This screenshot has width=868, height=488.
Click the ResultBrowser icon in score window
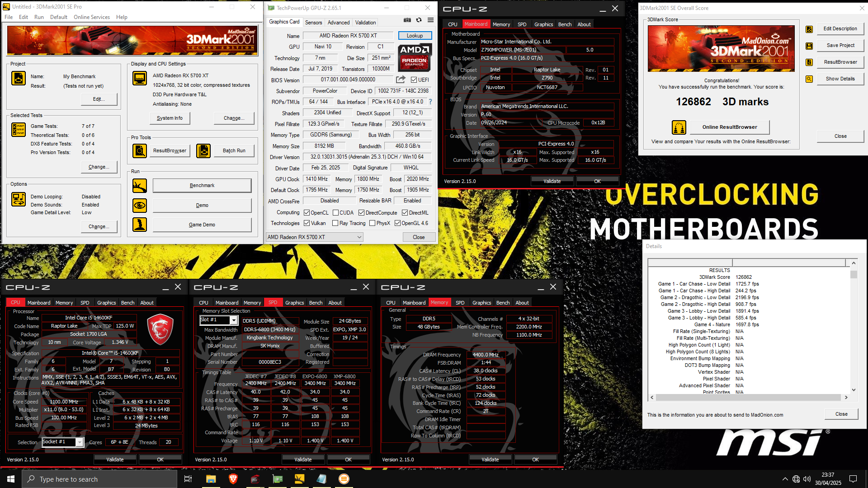point(809,62)
